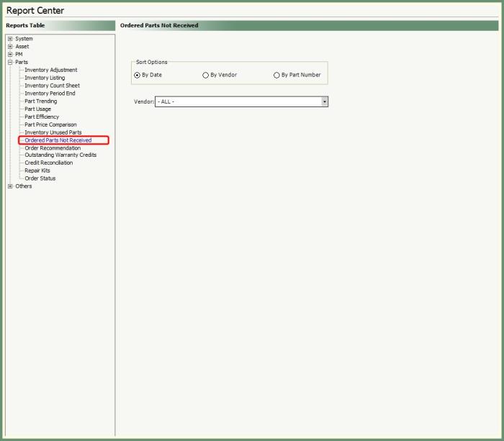Viewport: 504px width, 441px height.
Task: Select Inventory Period End report
Action: coord(50,94)
